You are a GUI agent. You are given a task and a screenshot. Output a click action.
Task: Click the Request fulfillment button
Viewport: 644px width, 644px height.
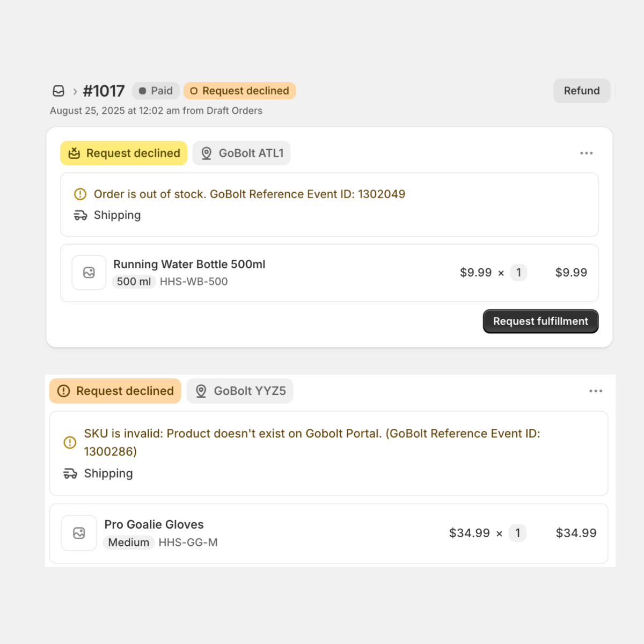click(540, 321)
